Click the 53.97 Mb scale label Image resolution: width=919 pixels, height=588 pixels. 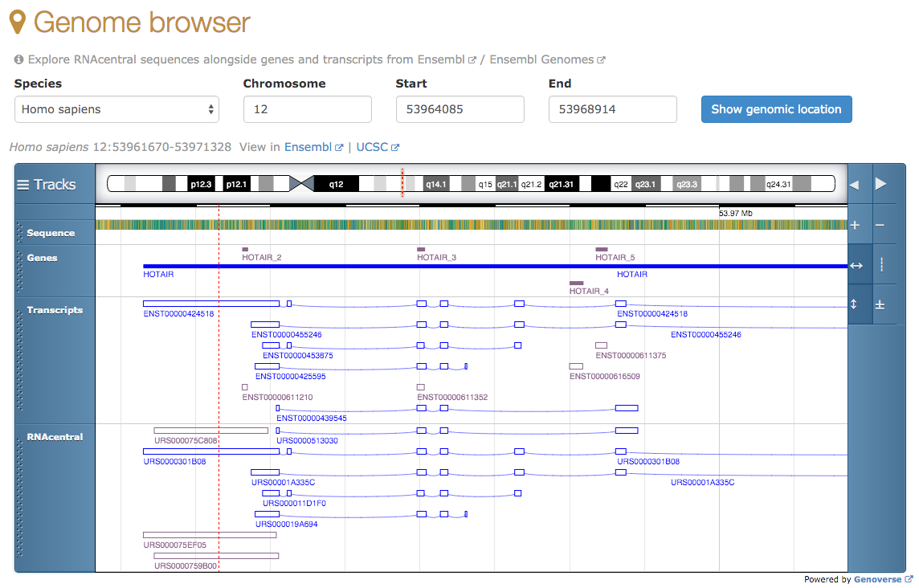(x=736, y=214)
